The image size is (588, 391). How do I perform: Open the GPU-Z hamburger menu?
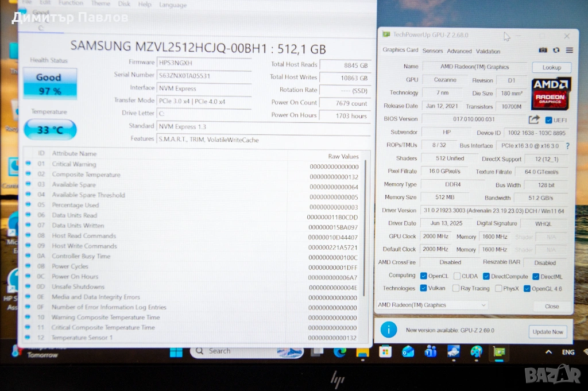pyautogui.click(x=569, y=51)
